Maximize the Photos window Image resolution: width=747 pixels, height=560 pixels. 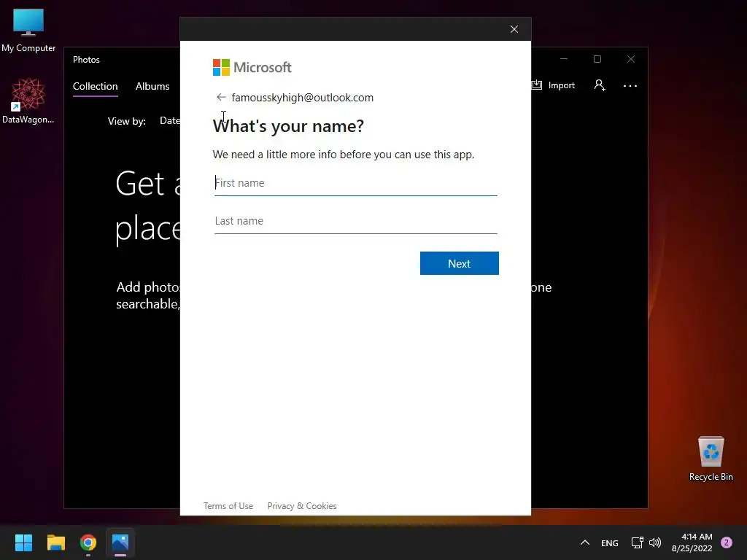pos(597,59)
